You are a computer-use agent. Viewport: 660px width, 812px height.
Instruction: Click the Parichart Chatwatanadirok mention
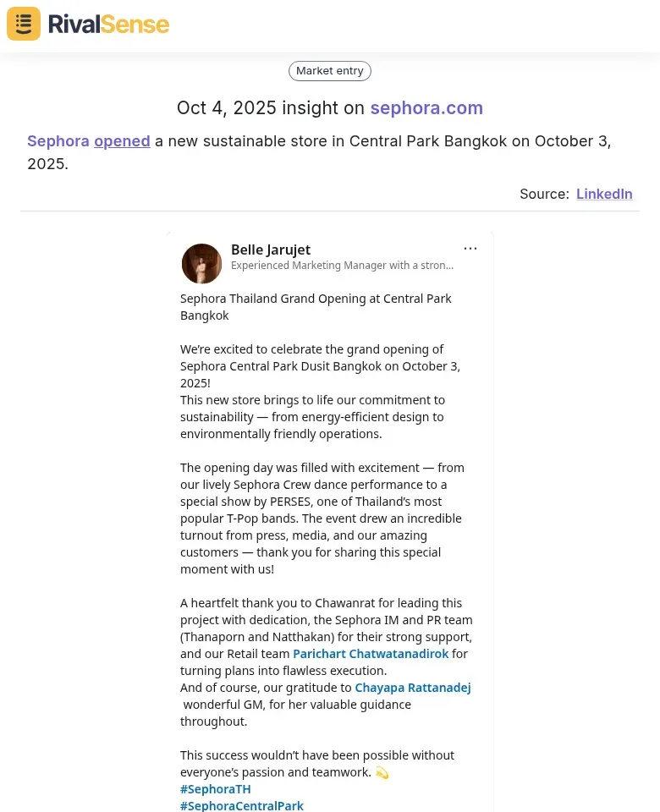tap(371, 654)
